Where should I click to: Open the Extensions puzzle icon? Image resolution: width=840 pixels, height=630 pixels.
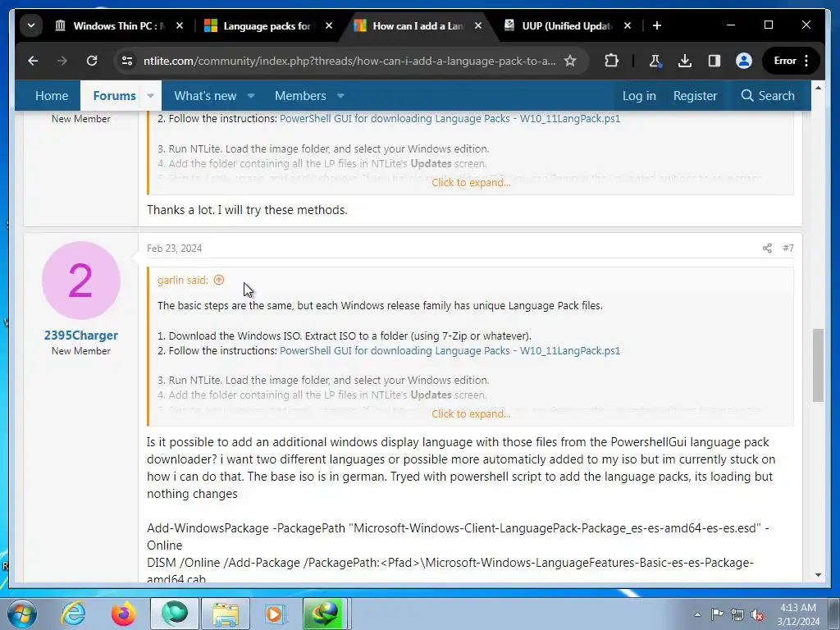[611, 61]
